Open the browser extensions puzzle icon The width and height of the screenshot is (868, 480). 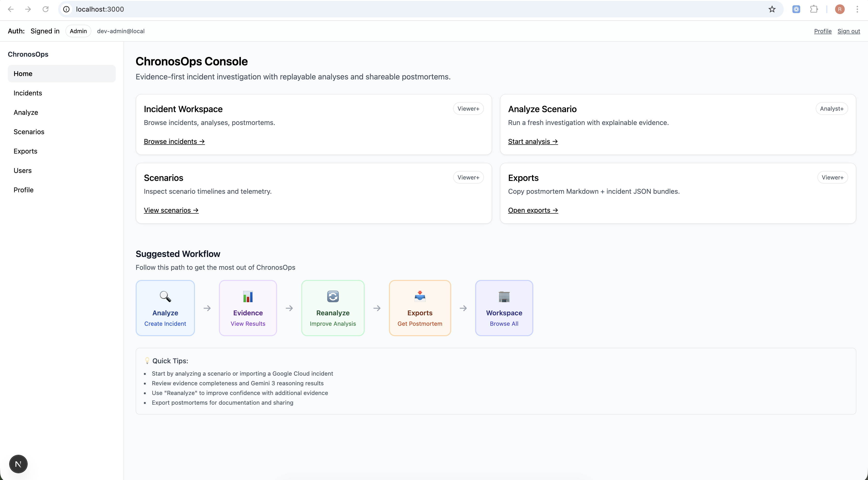pos(814,9)
